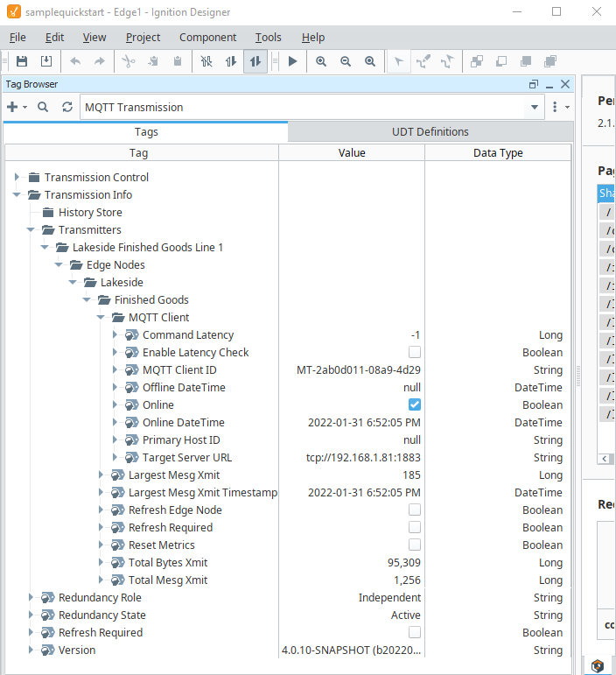Toggle the Reset Metrics checkbox
616x675 pixels.
coord(415,545)
